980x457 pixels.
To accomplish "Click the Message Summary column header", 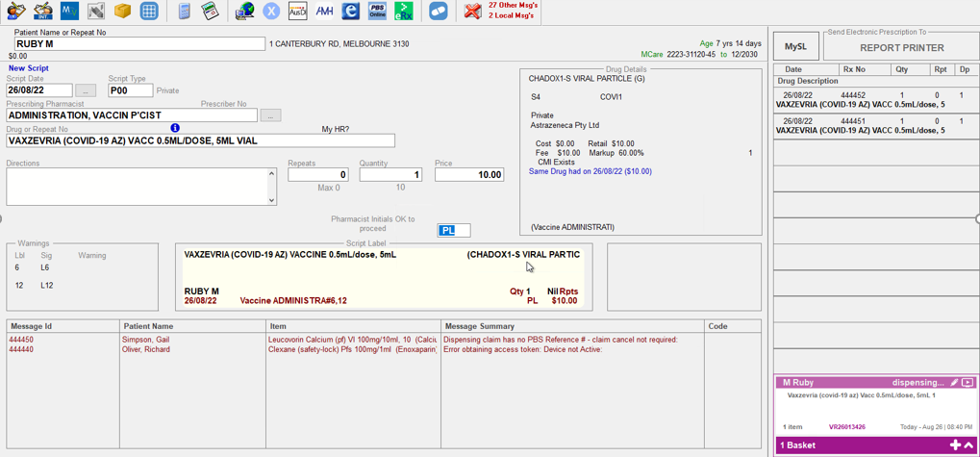I will 572,326.
